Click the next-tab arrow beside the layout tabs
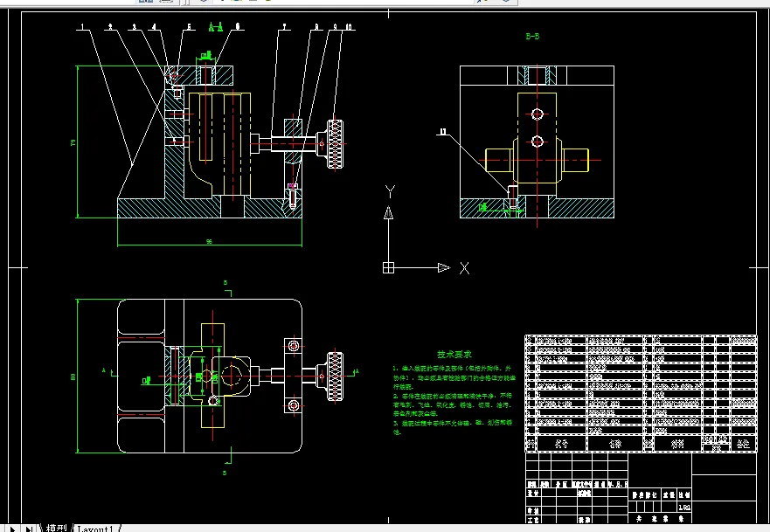The image size is (770, 532). (x=12, y=529)
